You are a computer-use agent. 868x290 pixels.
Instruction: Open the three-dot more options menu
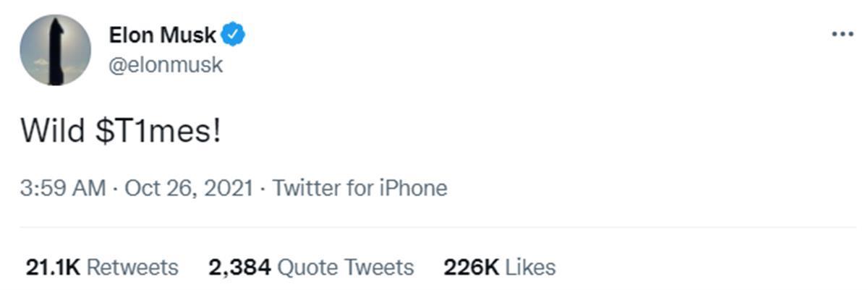click(843, 34)
